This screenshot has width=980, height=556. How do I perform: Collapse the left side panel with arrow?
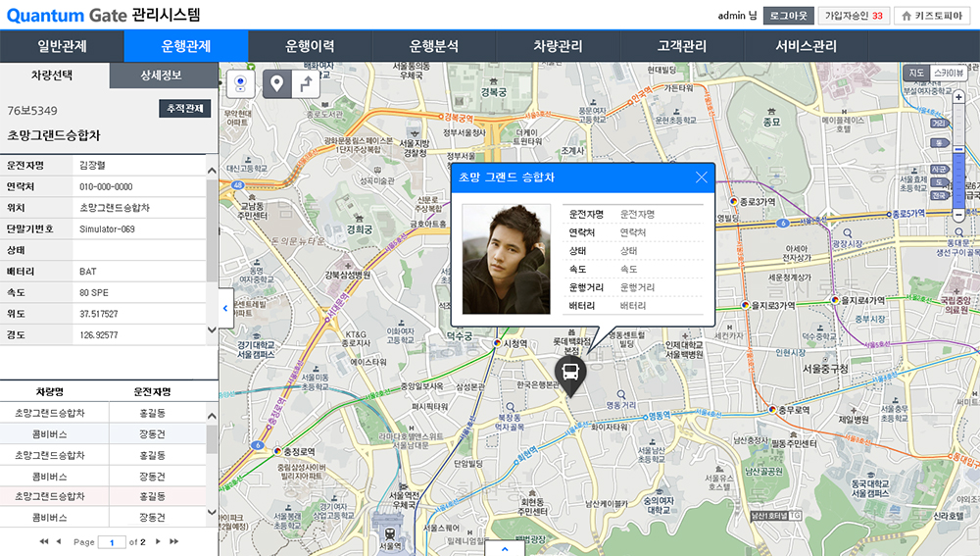click(x=225, y=308)
